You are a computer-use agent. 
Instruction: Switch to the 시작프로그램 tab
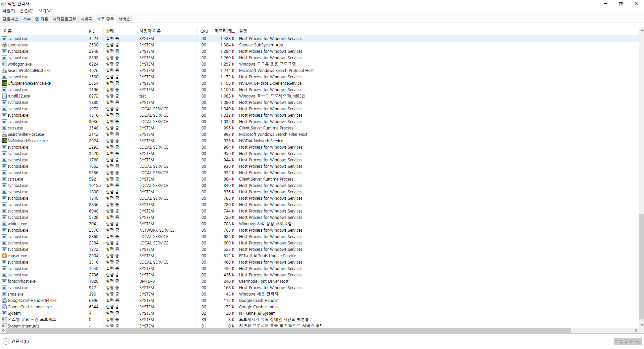[x=64, y=19]
